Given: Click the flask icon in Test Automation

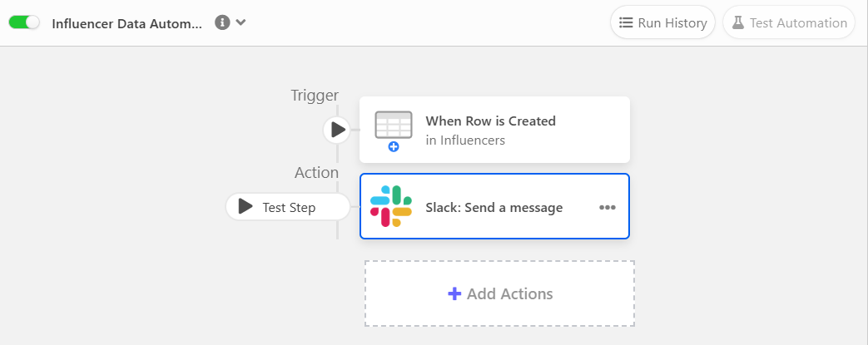Looking at the screenshot, I should tap(737, 22).
